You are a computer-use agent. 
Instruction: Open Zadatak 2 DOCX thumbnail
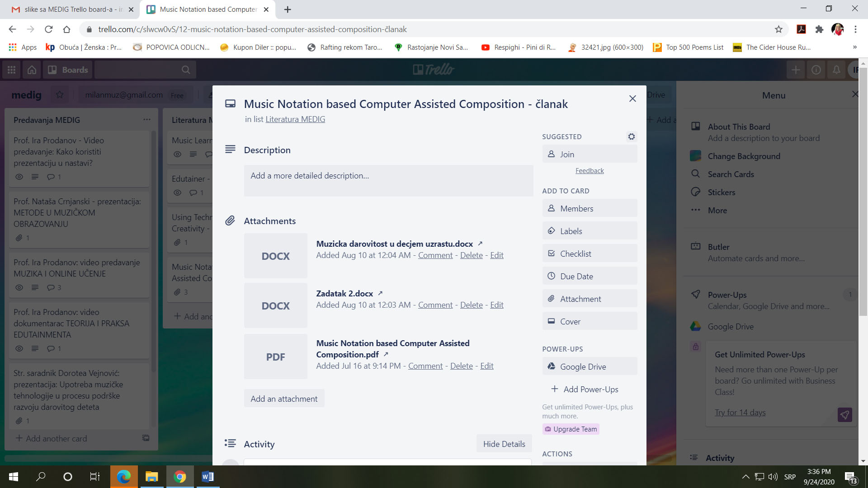(275, 305)
